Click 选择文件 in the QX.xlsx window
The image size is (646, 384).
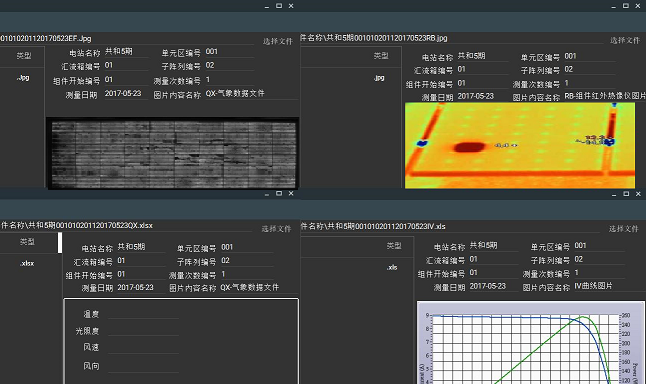[x=276, y=229]
